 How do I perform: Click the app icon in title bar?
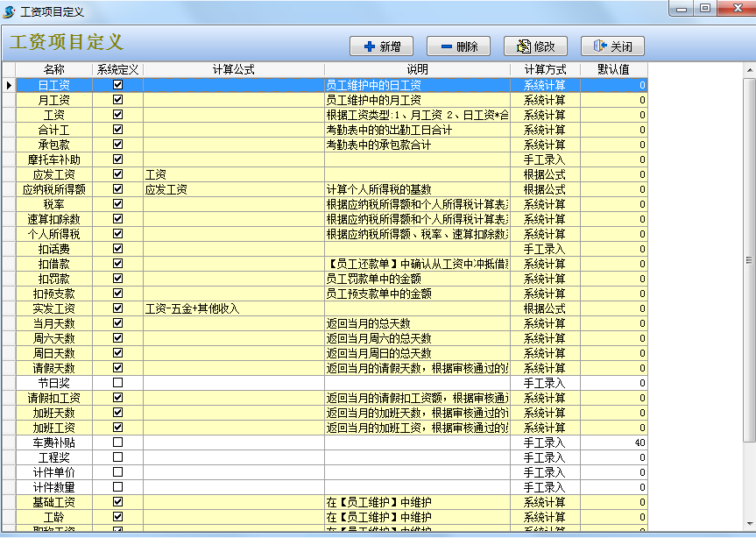coord(9,9)
